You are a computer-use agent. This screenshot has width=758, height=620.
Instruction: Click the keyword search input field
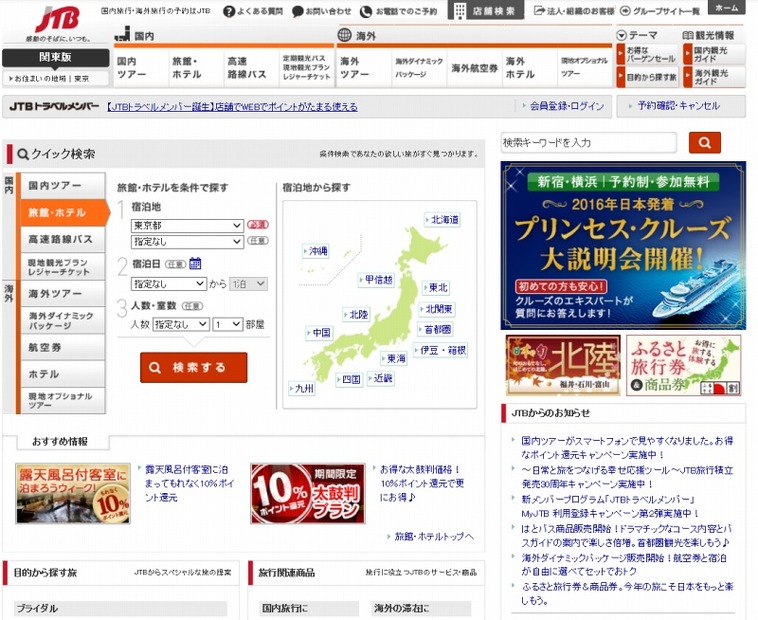pos(588,143)
